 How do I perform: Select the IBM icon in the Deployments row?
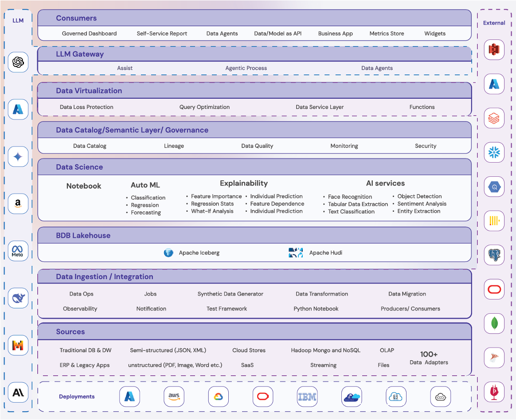click(x=307, y=397)
